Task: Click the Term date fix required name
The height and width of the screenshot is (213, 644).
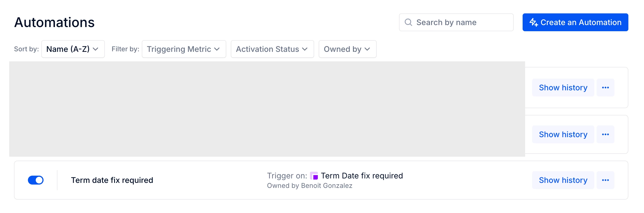Action: [x=112, y=180]
